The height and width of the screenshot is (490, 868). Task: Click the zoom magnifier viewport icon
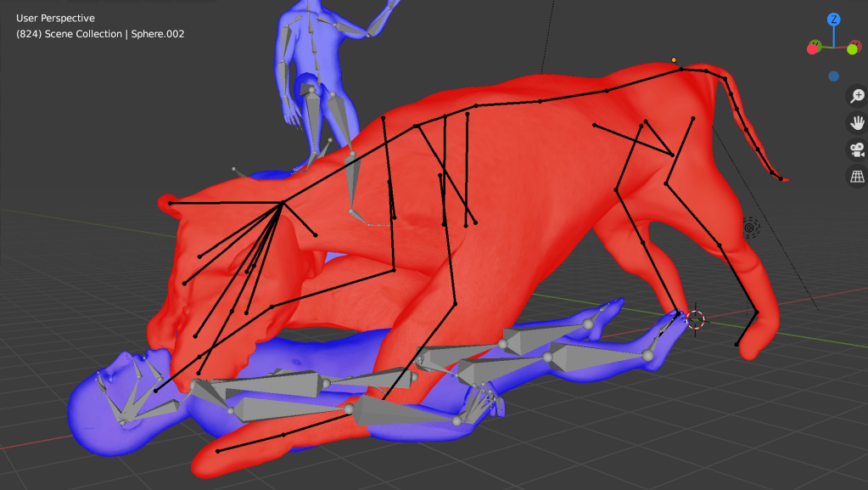857,97
